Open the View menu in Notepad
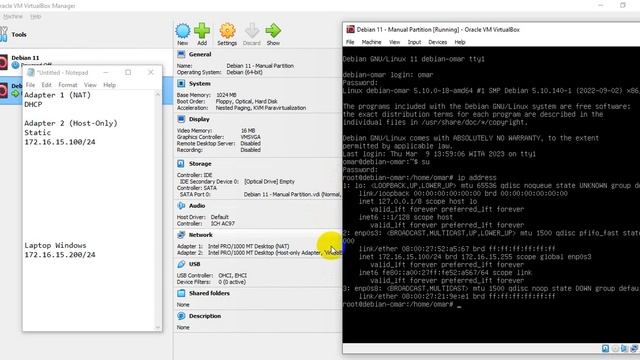This screenshot has width=640, height=360. (x=90, y=85)
